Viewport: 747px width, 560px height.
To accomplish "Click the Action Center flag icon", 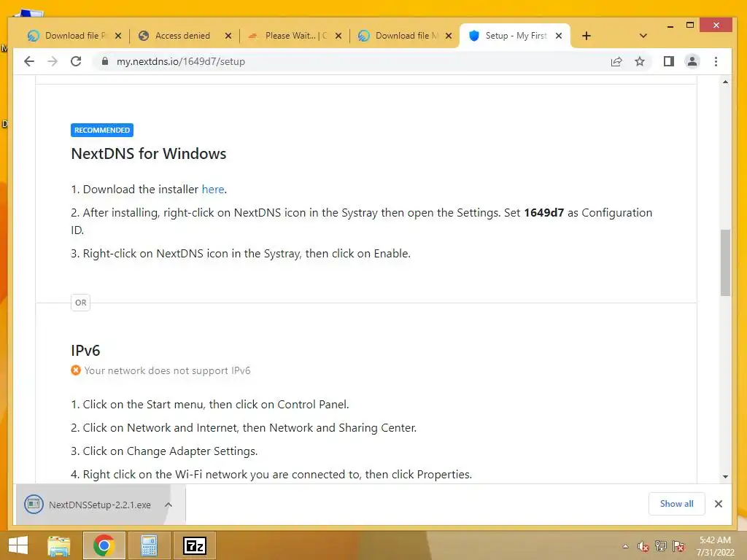I will pyautogui.click(x=678, y=546).
